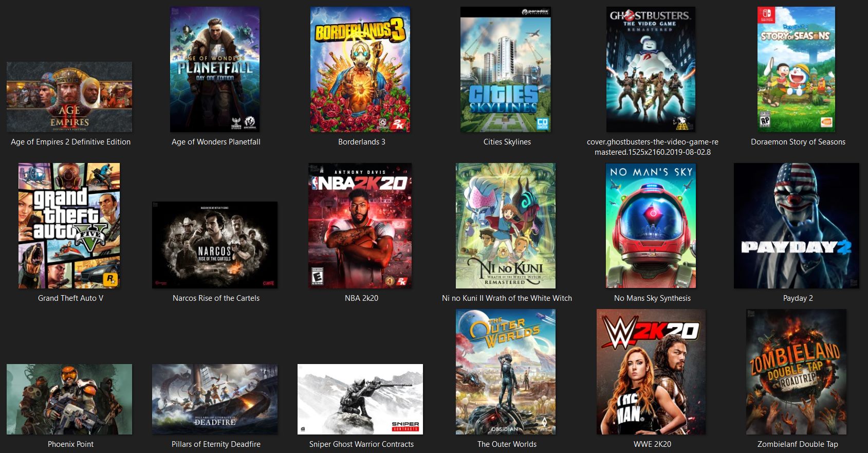Click the 'Narcos Rise of the Cartels' name label
Screen dimensions: 868x453
pos(216,298)
